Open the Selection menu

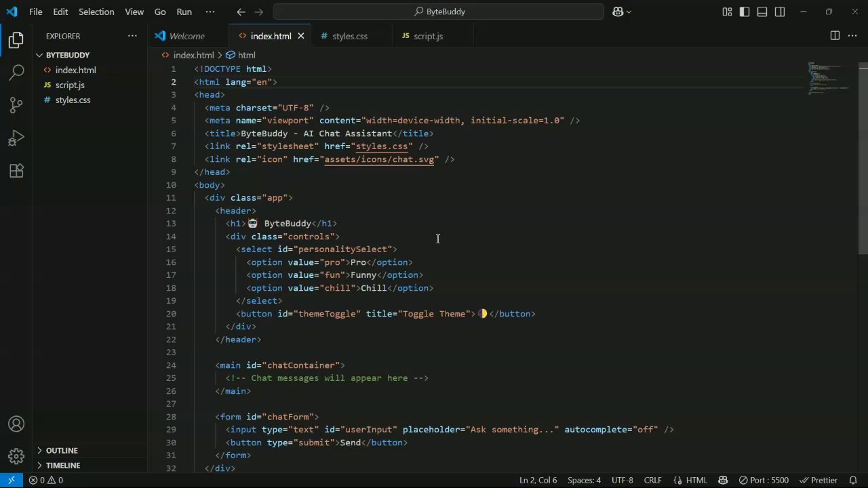[96, 12]
